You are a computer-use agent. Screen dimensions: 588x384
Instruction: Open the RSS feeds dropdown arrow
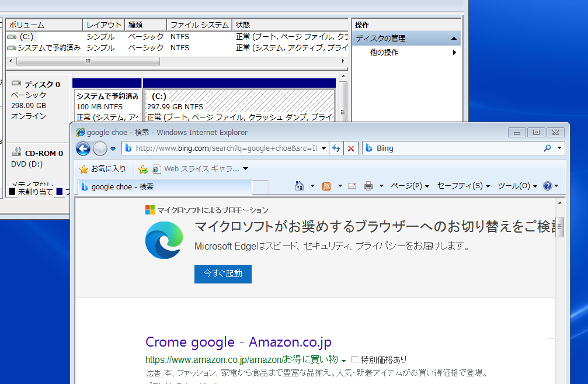click(x=340, y=186)
